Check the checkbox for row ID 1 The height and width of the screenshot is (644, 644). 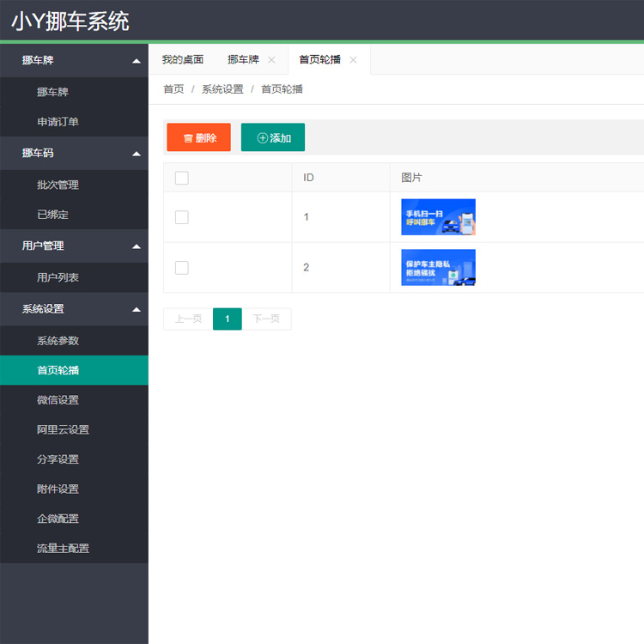point(181,217)
